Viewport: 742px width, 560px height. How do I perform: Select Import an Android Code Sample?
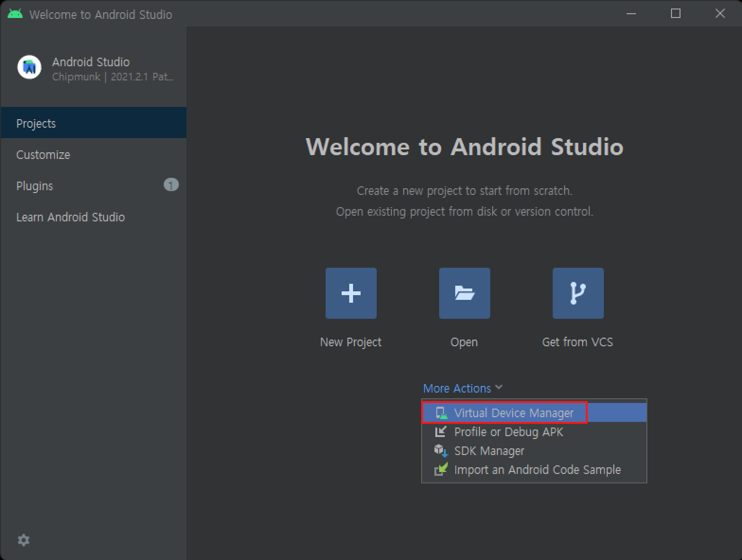click(x=534, y=470)
